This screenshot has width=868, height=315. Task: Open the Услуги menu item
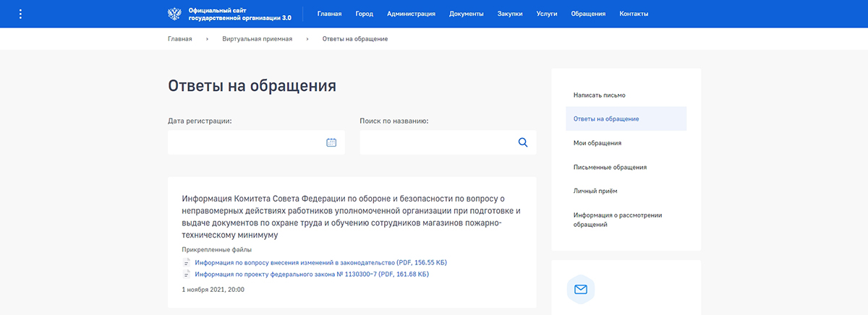[x=547, y=14]
